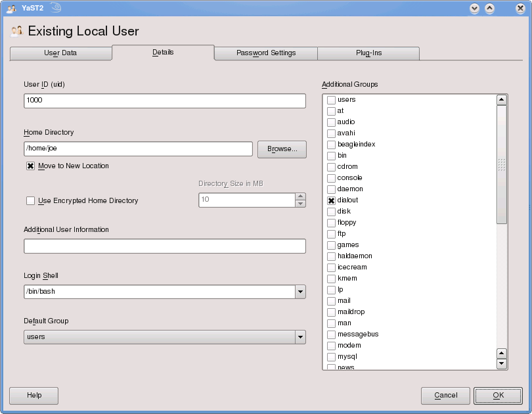Image resolution: width=532 pixels, height=414 pixels.
Task: Click the Additional User Information field
Action: (x=165, y=246)
